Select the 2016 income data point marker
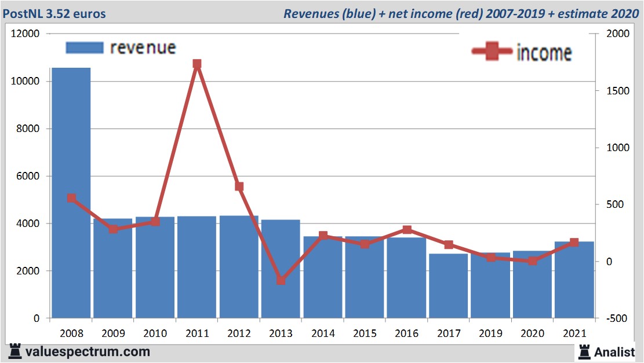The width and height of the screenshot is (644, 363). tap(407, 230)
